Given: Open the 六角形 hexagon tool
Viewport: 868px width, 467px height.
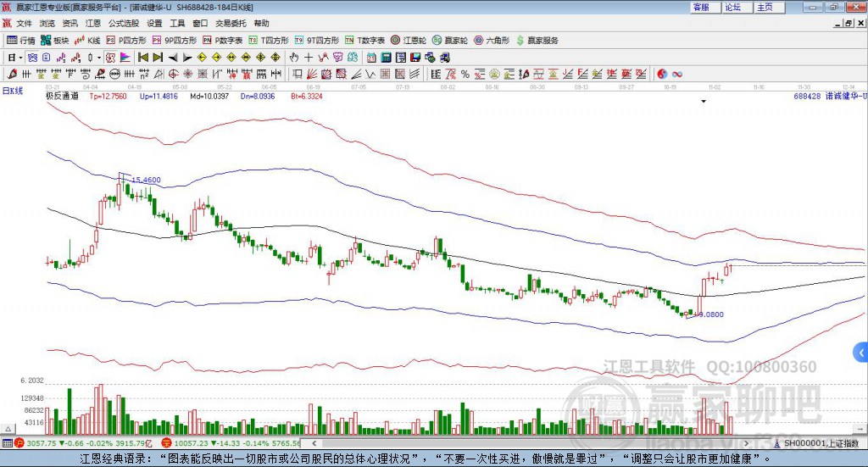Looking at the screenshot, I should click(x=492, y=41).
